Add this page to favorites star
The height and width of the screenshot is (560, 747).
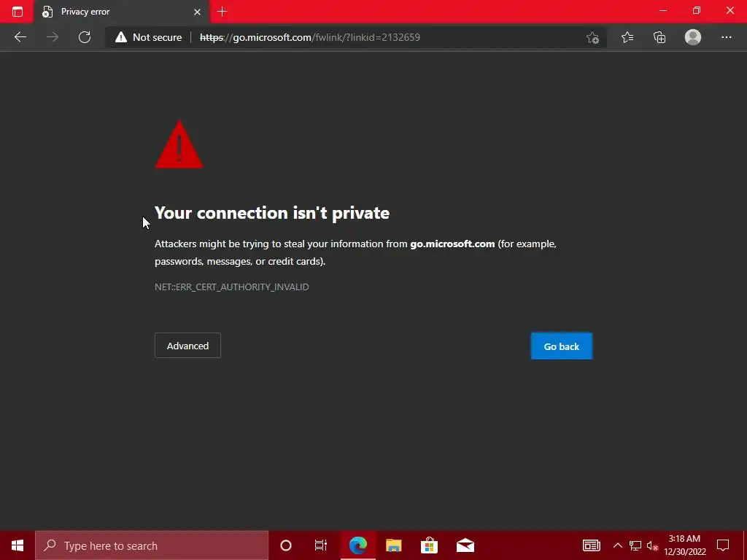[592, 38]
